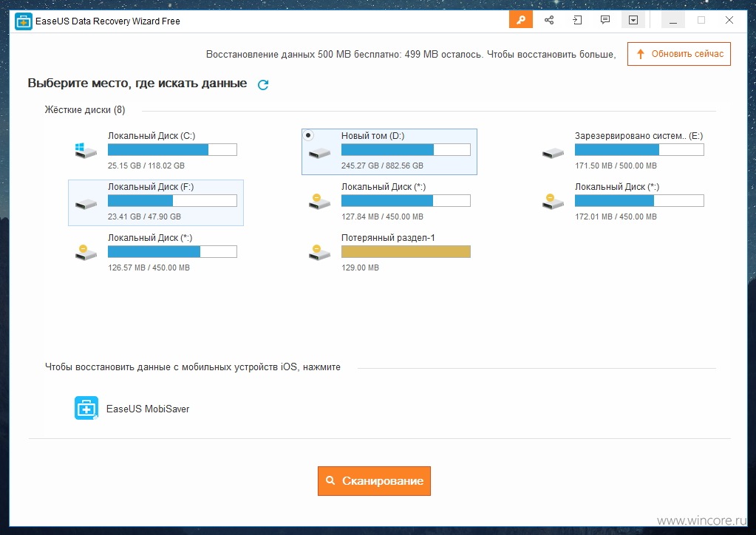Toggle the radio button on Новый том (D:)
Screen dimensions: 756x535
pos(308,135)
